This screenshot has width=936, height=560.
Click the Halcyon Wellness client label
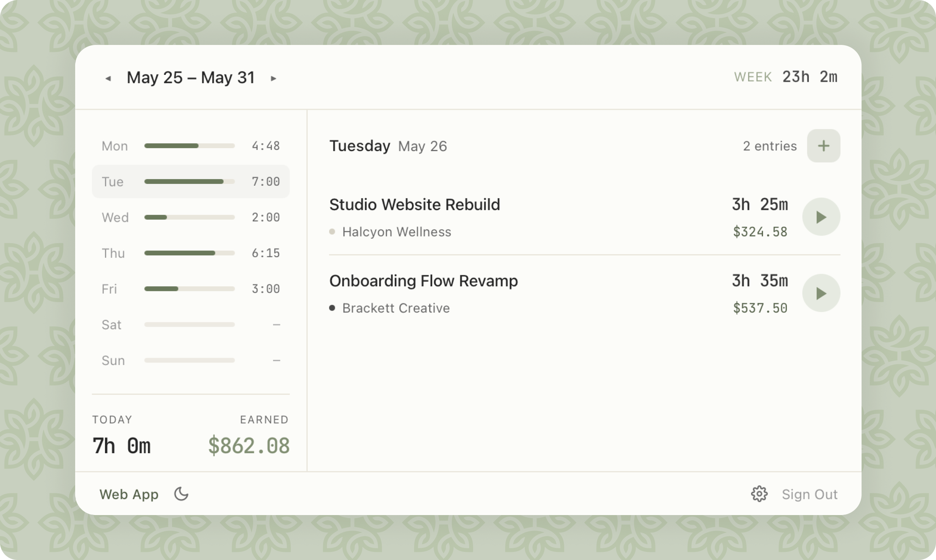click(x=396, y=232)
